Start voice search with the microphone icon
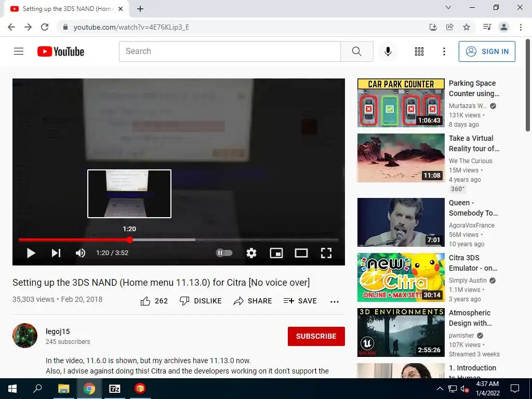The image size is (532, 399). click(x=388, y=51)
